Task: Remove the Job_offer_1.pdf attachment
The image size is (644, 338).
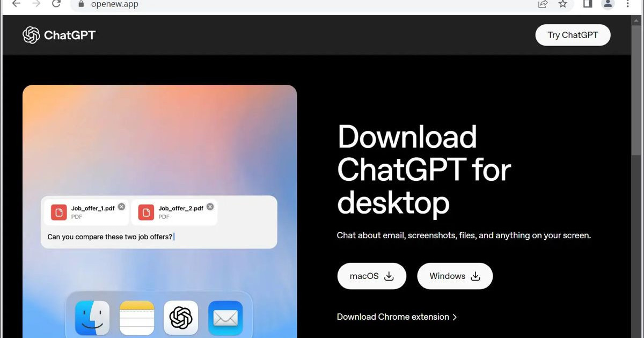Action: 121,207
